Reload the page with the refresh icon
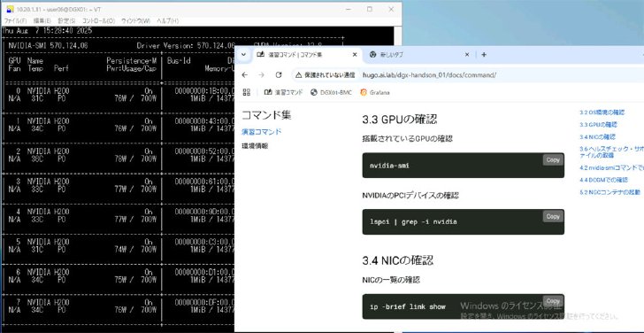The width and height of the screenshot is (644, 333). (279, 75)
